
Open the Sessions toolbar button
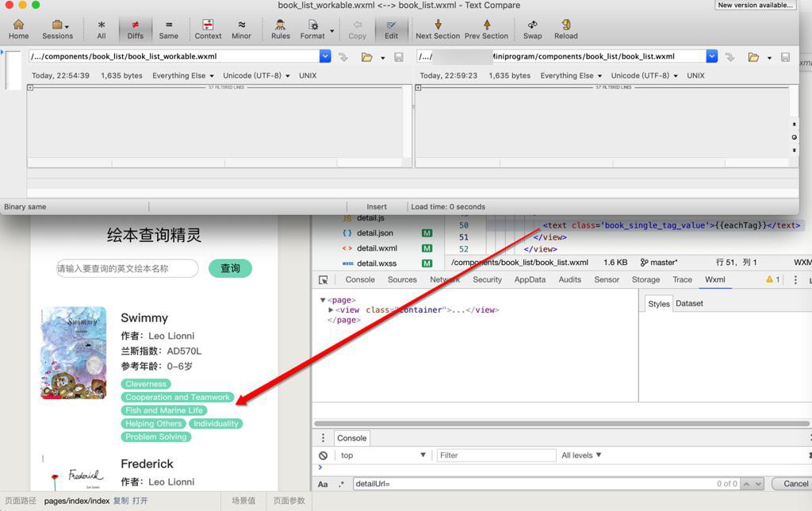(x=57, y=29)
